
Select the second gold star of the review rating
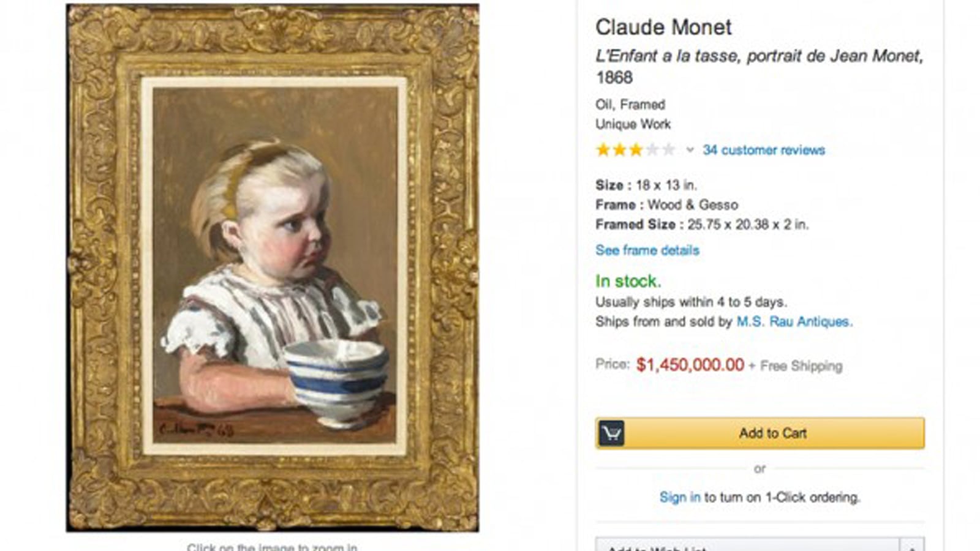tap(619, 149)
